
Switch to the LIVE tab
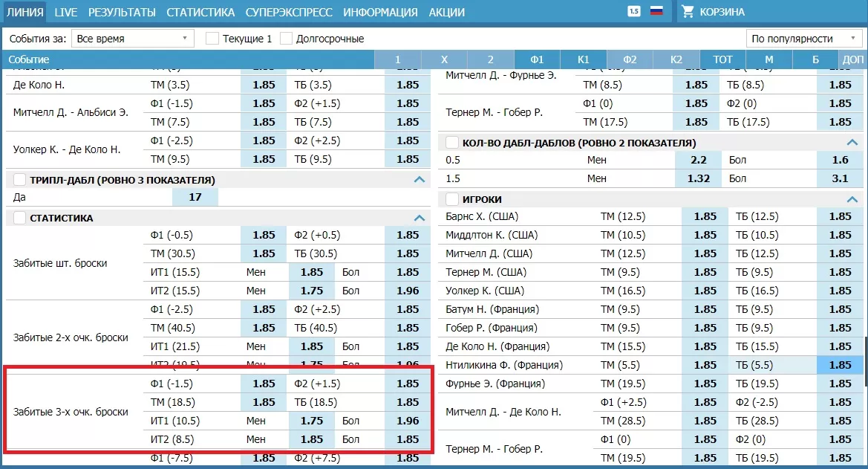[66, 12]
